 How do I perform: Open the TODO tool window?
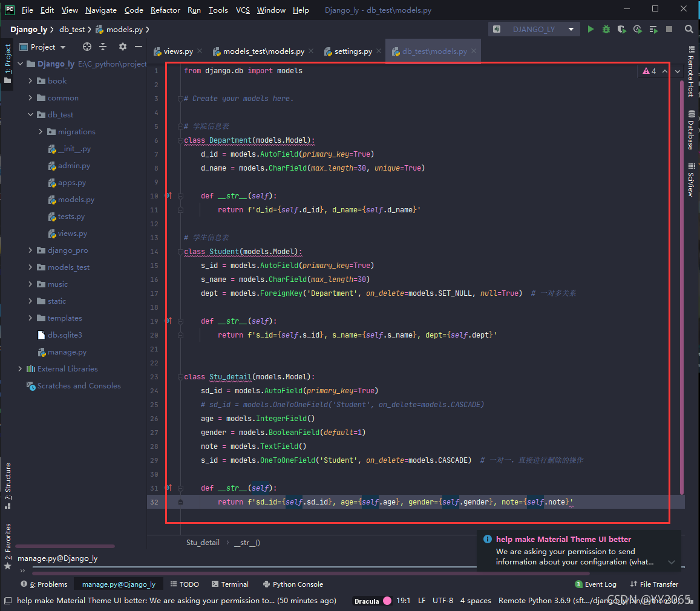(185, 584)
